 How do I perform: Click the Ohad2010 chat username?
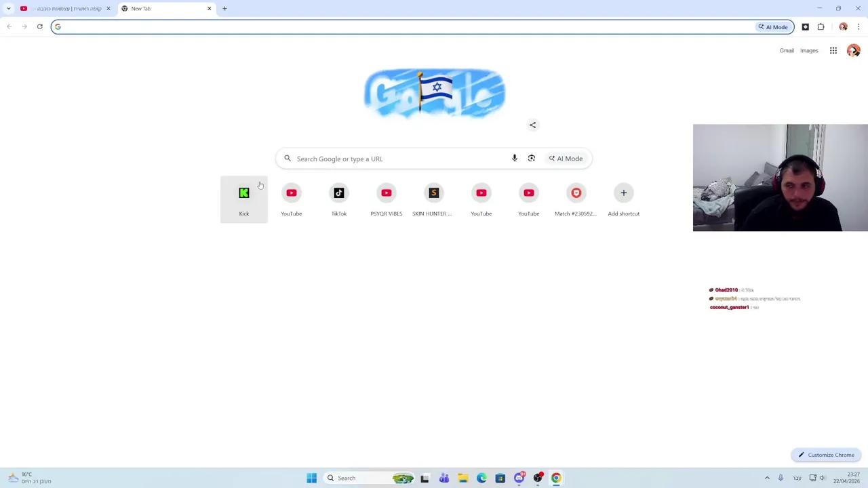726,290
